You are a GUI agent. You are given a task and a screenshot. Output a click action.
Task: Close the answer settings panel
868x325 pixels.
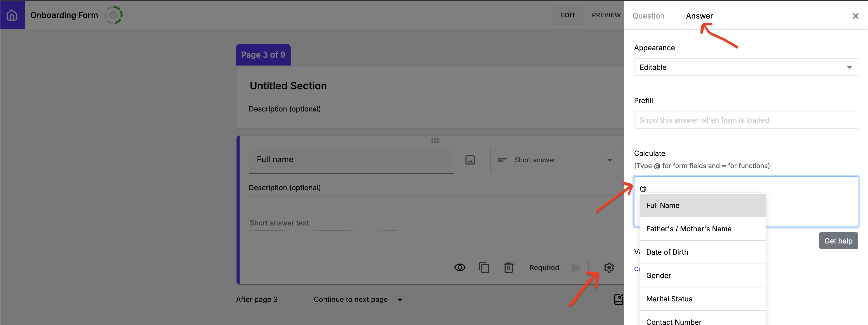(855, 16)
